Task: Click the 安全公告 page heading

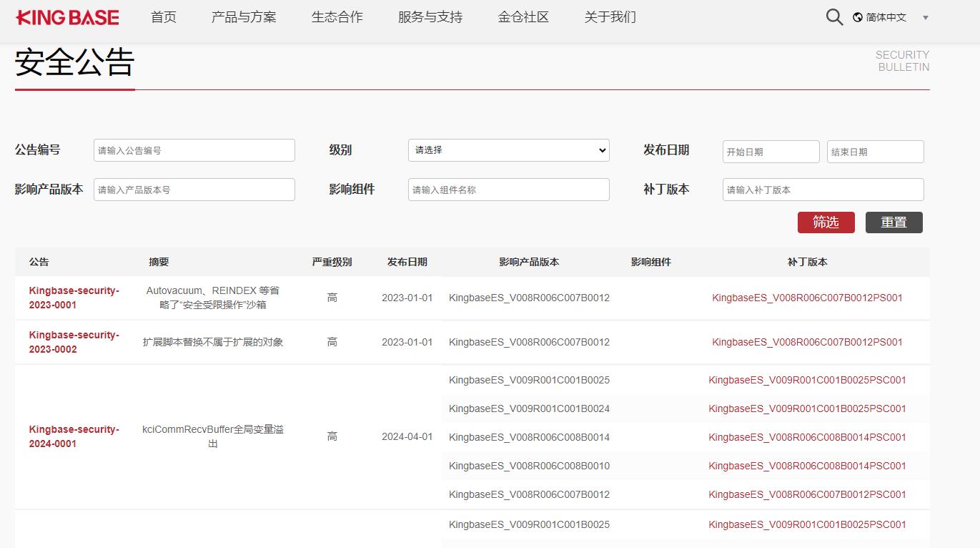Action: (75, 62)
